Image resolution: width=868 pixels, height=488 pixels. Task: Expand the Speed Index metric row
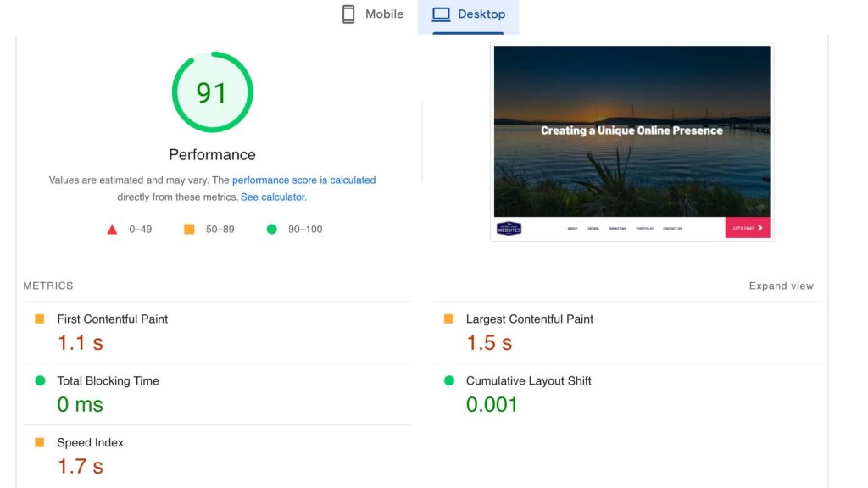click(89, 442)
